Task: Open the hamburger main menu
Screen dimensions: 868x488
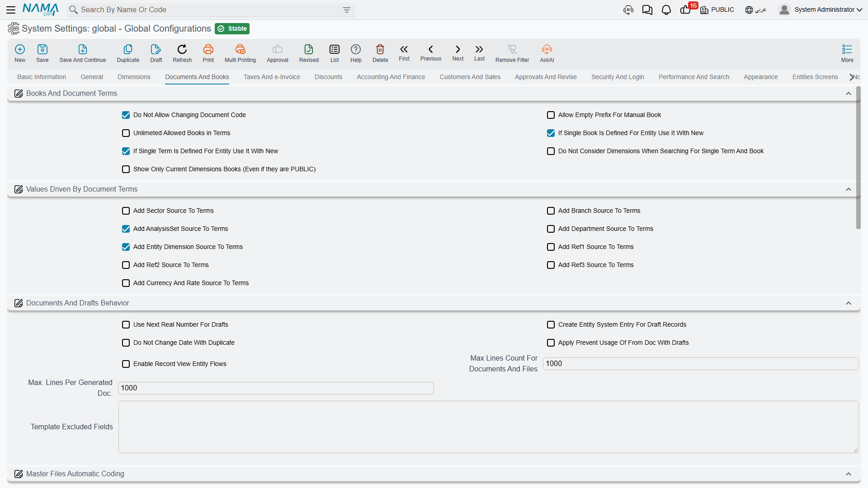Action: [x=11, y=10]
